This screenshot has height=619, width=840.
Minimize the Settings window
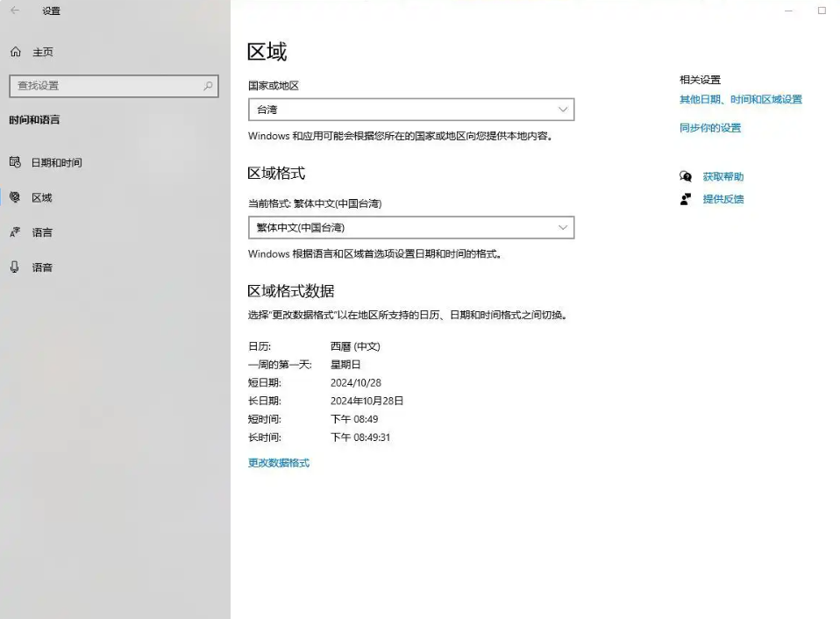(788, 11)
